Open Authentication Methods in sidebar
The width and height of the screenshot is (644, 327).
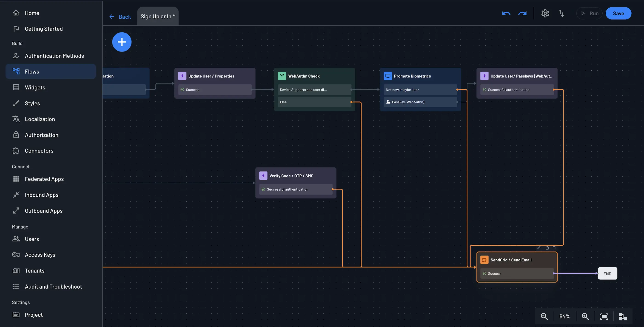coord(54,56)
